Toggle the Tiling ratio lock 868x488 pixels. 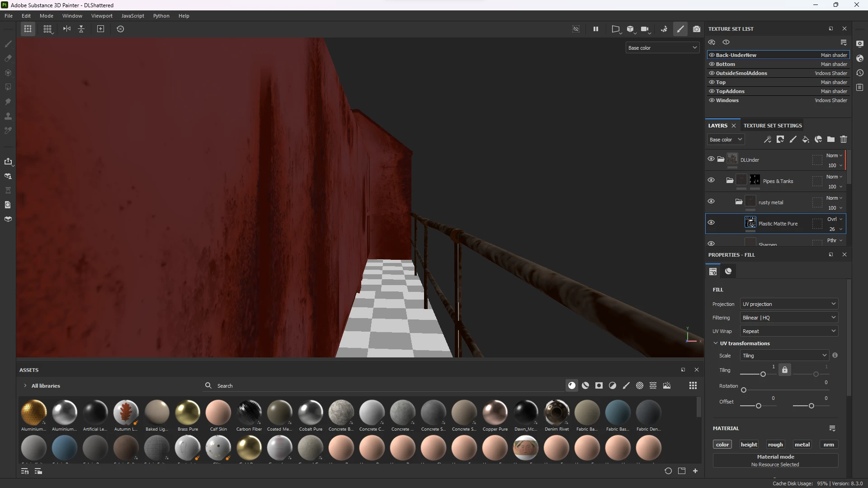pos(785,370)
